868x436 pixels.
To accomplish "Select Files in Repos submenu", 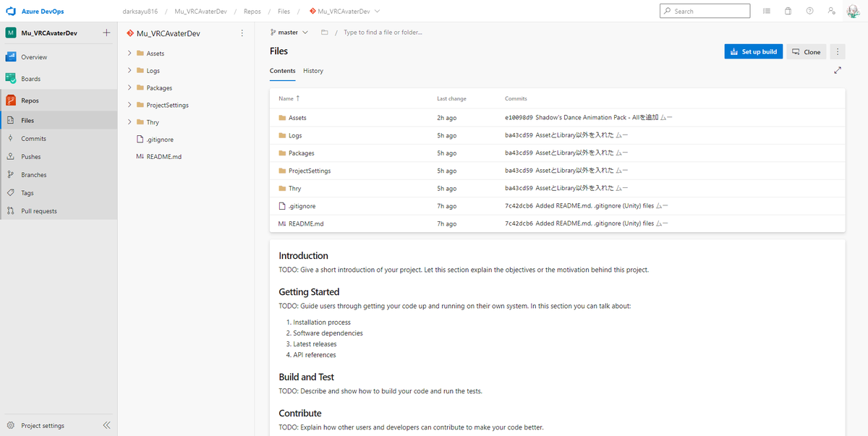I will click(59, 121).
